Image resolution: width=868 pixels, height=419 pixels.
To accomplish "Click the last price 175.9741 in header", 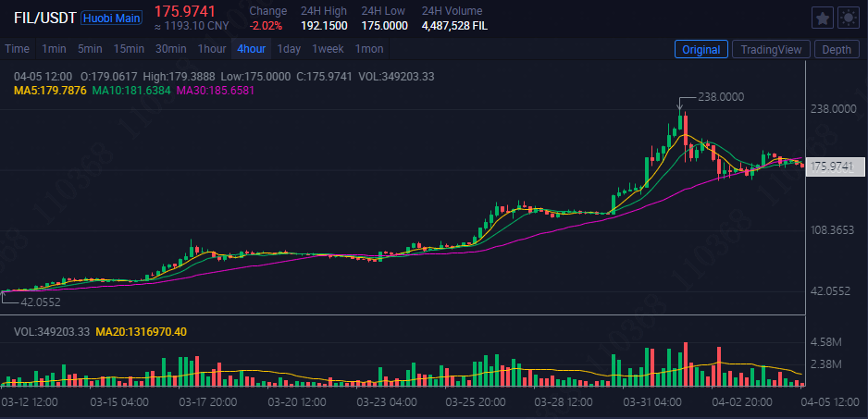I will click(184, 10).
